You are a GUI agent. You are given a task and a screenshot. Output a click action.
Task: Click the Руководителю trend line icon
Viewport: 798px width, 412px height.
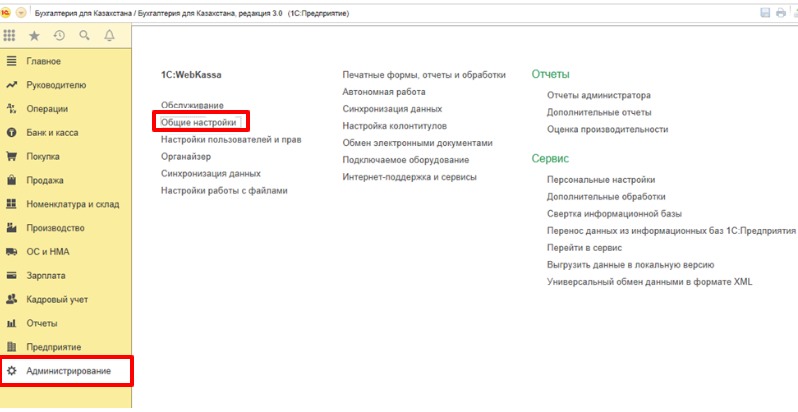coord(11,85)
